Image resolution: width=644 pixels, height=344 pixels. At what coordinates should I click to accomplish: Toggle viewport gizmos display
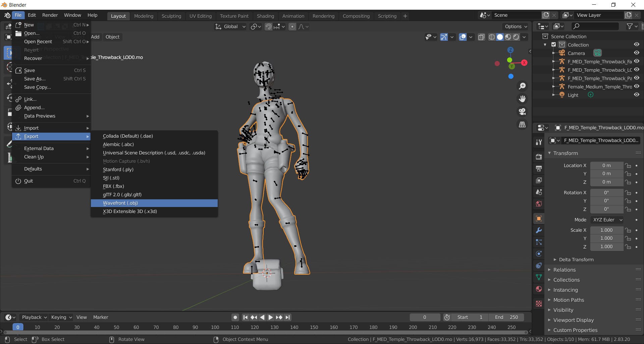tap(444, 37)
